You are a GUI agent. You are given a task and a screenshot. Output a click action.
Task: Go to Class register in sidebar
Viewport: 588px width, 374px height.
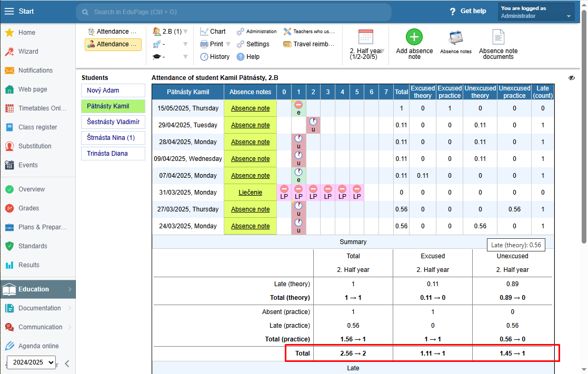point(37,127)
